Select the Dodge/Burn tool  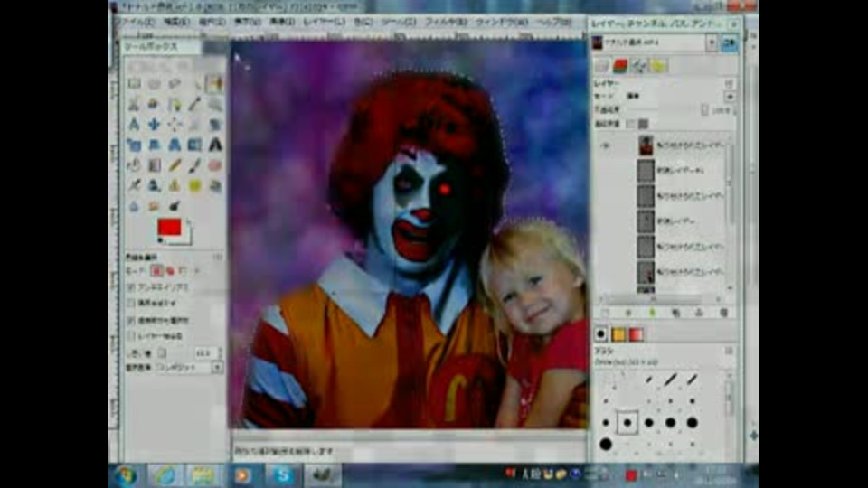pyautogui.click(x=175, y=206)
